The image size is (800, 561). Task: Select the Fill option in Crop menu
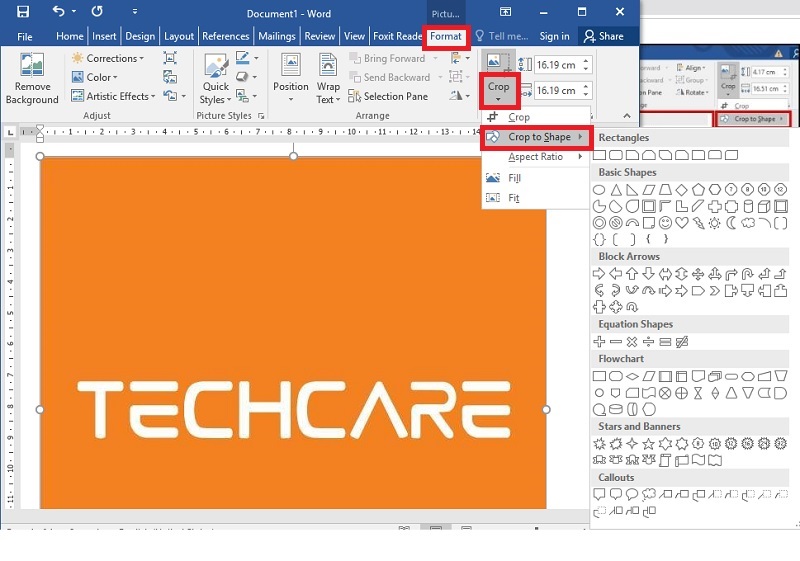514,178
